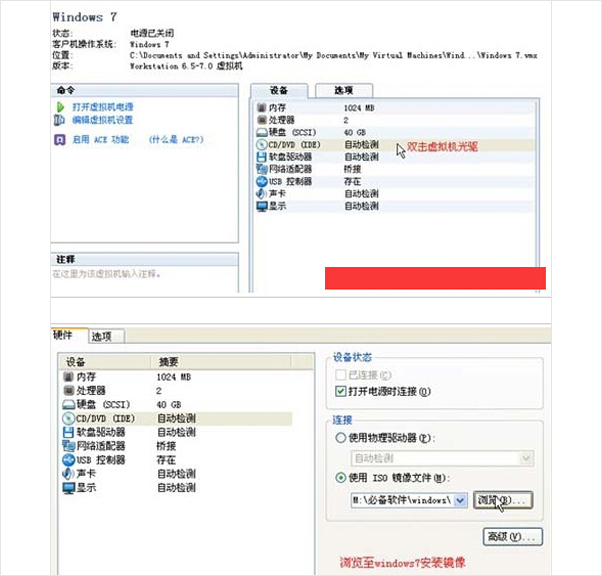Click the 浏览(B)... browse button

coord(503,500)
